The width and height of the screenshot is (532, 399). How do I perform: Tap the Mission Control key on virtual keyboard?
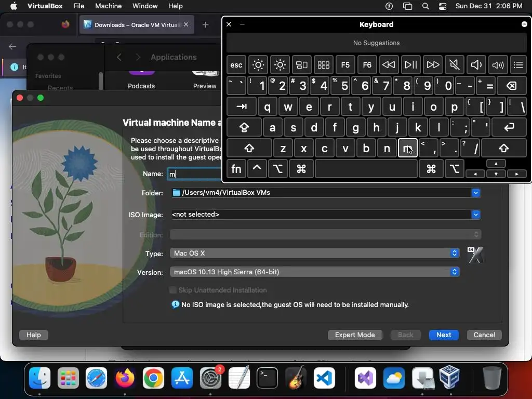(x=302, y=65)
